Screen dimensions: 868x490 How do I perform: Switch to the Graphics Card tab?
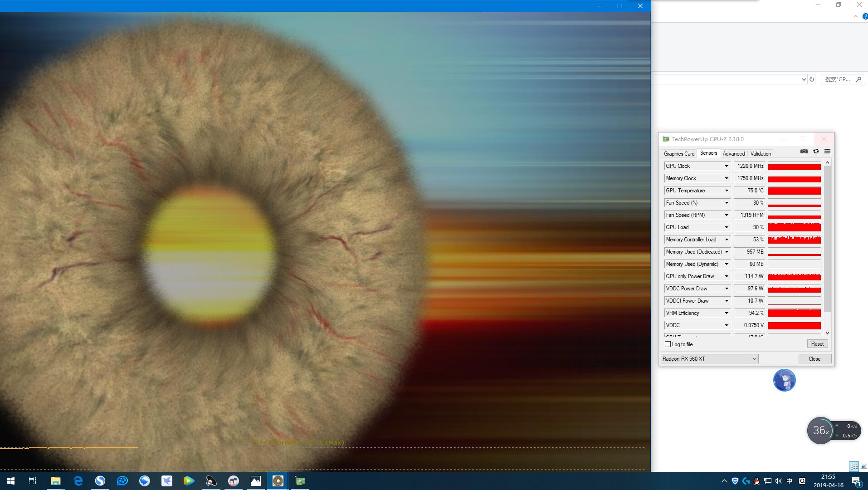[x=679, y=154]
